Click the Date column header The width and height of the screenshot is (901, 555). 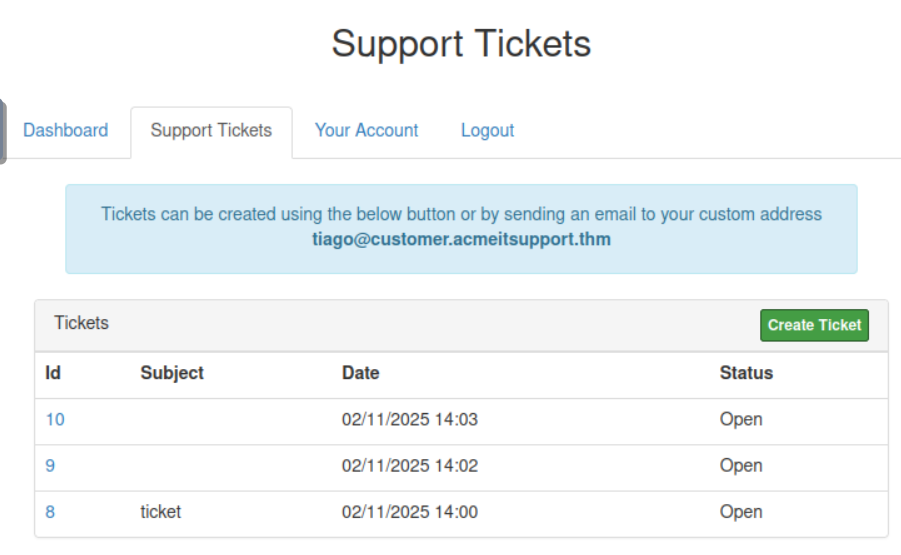coord(360,373)
